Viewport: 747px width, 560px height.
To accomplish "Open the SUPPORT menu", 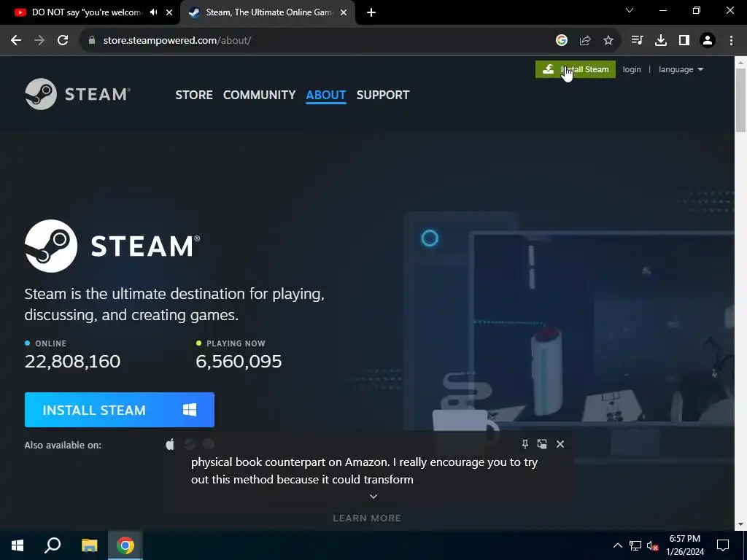I will click(383, 95).
